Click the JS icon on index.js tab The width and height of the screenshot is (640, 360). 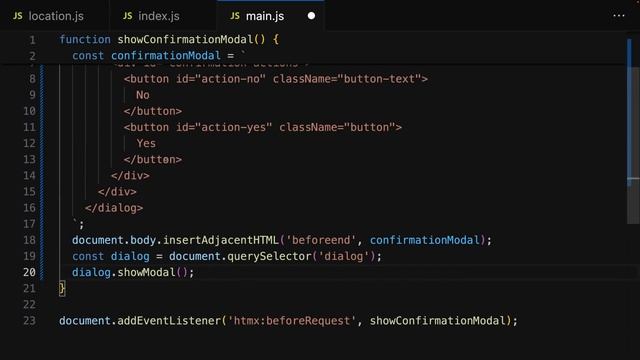[x=127, y=16]
